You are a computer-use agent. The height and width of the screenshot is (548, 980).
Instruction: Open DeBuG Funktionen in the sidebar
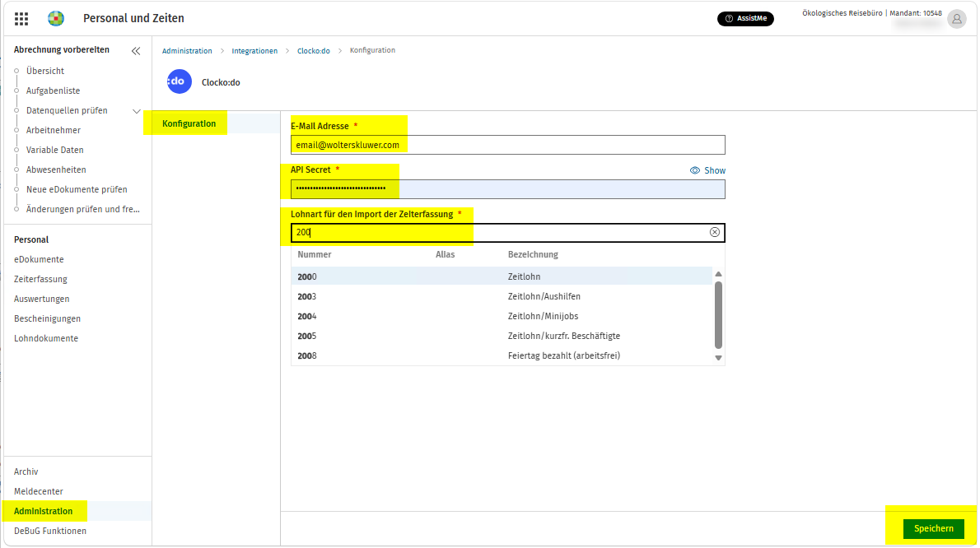50,532
